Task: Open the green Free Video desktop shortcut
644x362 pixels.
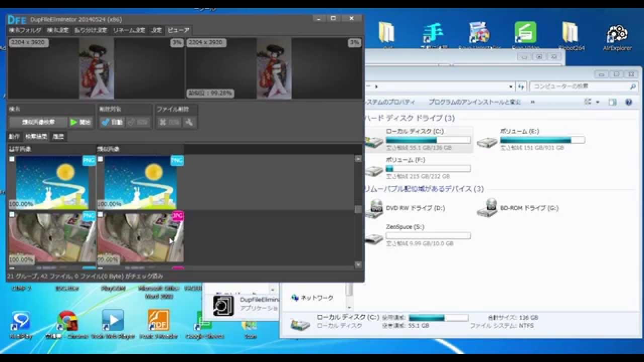Action: (525, 36)
